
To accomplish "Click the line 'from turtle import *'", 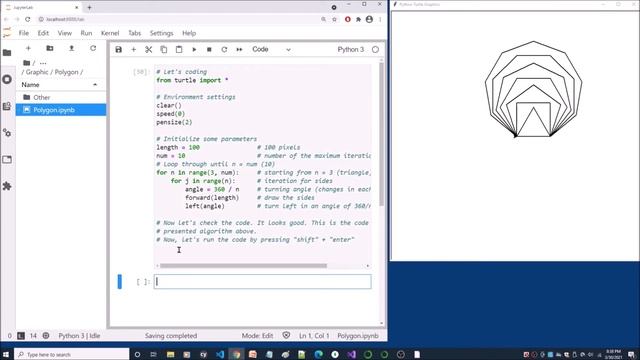I will 192,80.
